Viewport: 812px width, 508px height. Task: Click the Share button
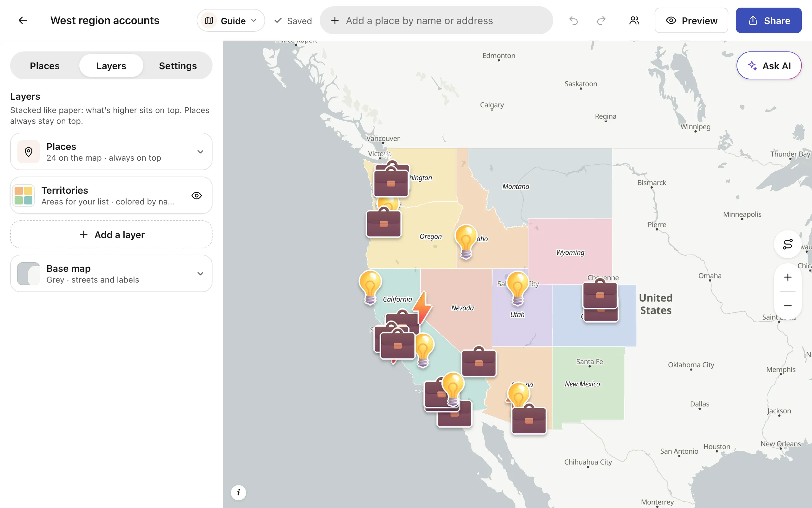click(769, 21)
